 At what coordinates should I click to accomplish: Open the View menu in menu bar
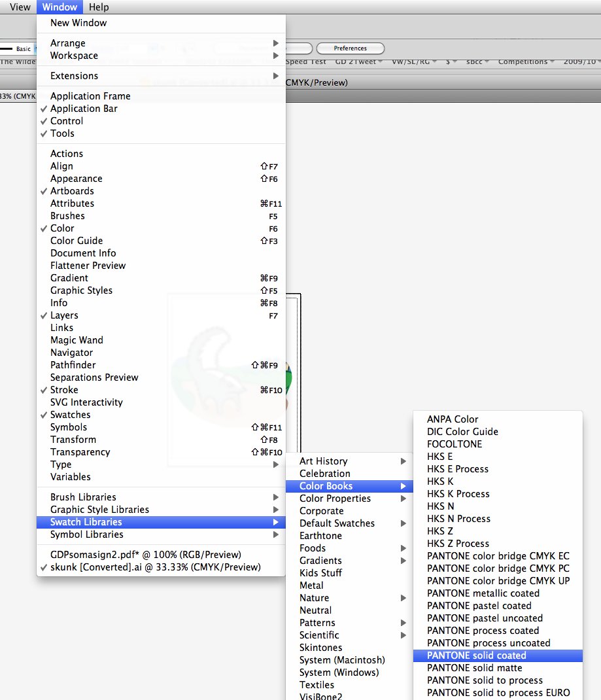pos(20,7)
